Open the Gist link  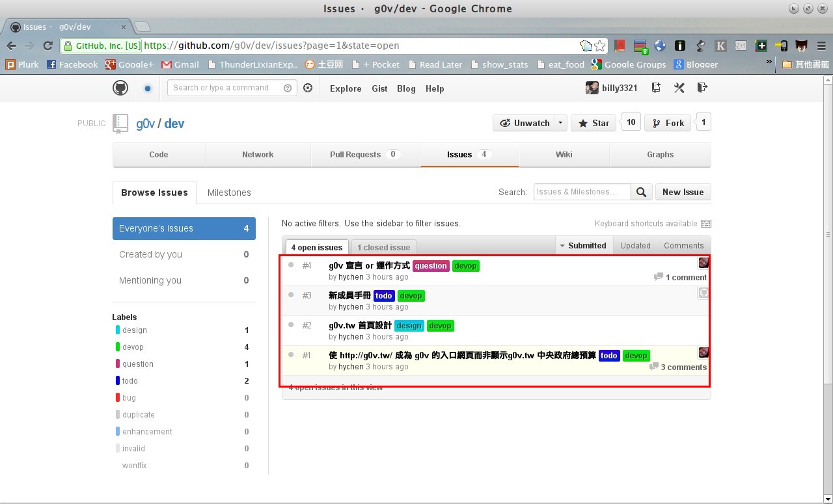coord(379,88)
